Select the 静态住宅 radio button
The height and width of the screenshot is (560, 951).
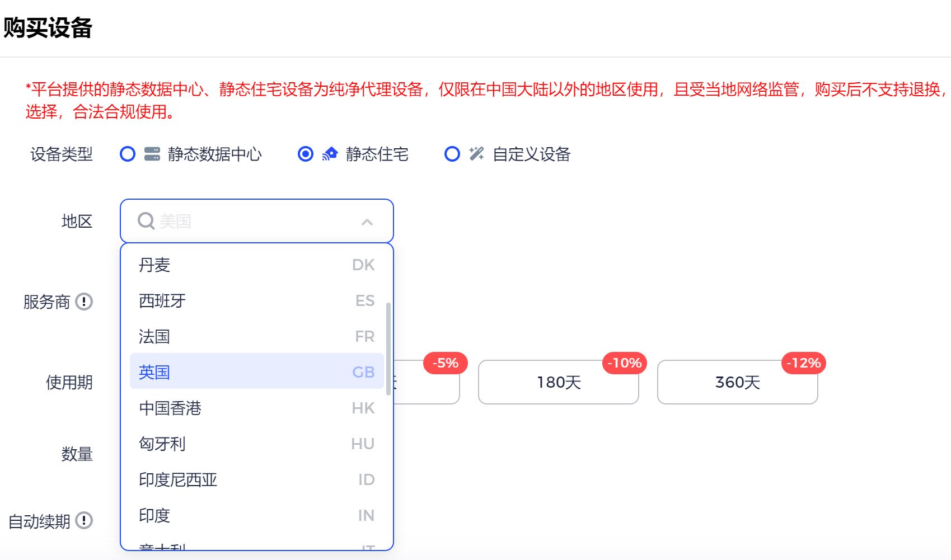(306, 154)
